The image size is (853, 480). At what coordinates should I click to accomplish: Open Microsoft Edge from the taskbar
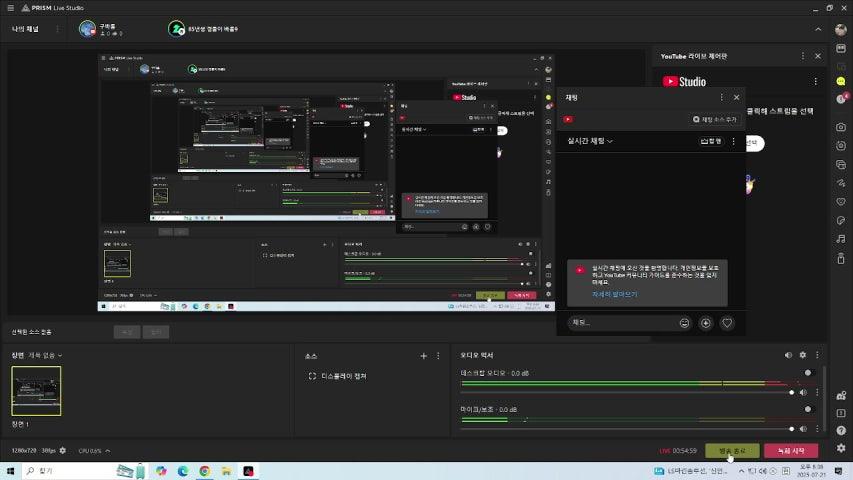(x=183, y=471)
